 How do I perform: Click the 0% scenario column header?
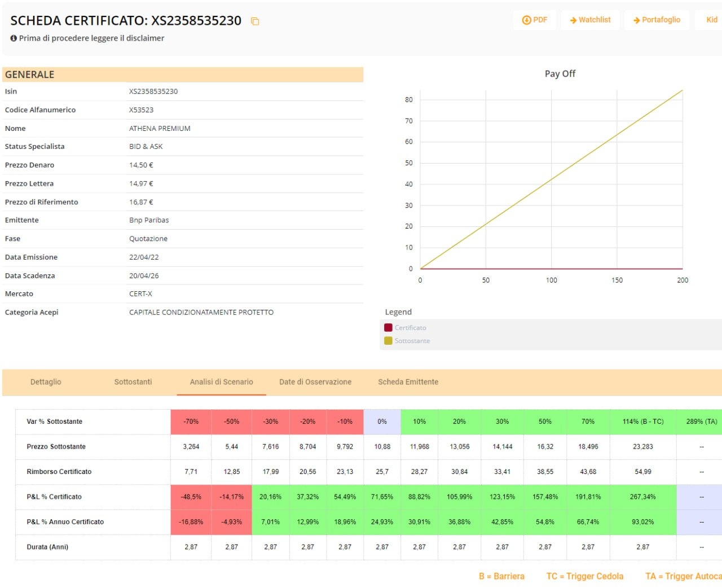click(382, 422)
